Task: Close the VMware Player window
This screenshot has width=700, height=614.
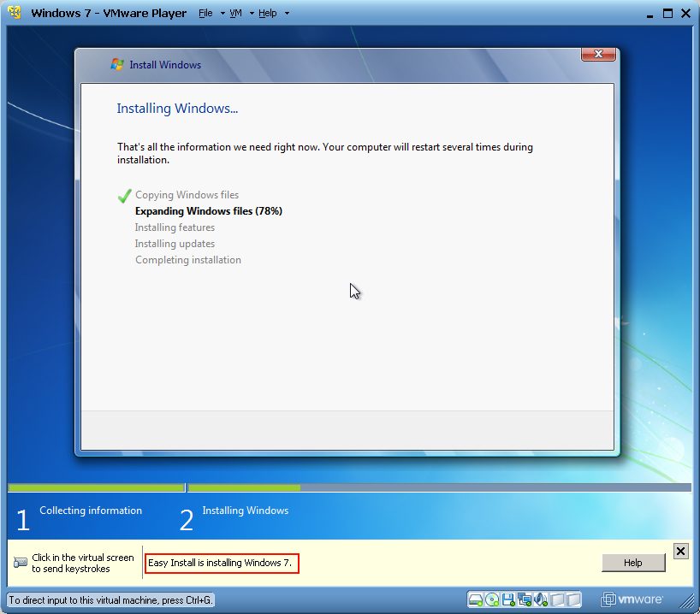Action: [685, 14]
